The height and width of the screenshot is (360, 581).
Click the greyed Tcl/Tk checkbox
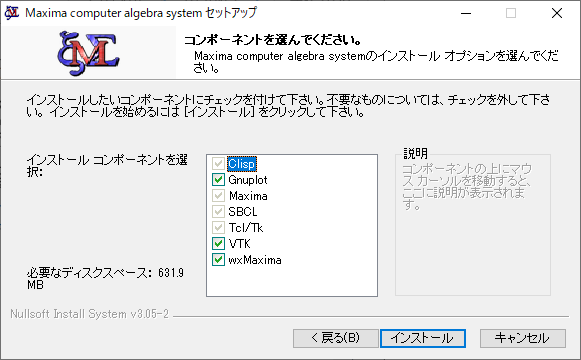pos(218,227)
